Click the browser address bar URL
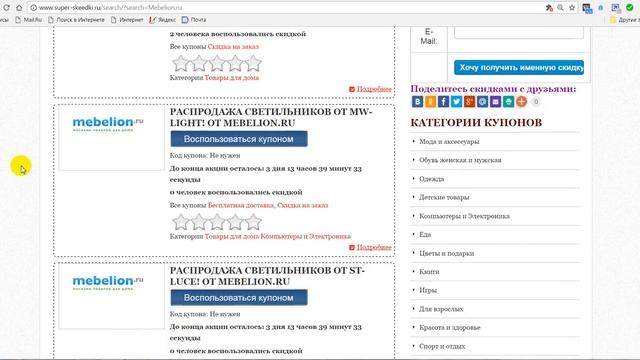This screenshot has width=640, height=360. [111, 8]
